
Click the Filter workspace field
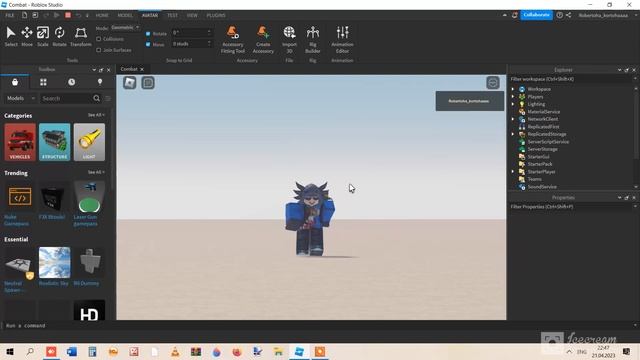point(570,79)
